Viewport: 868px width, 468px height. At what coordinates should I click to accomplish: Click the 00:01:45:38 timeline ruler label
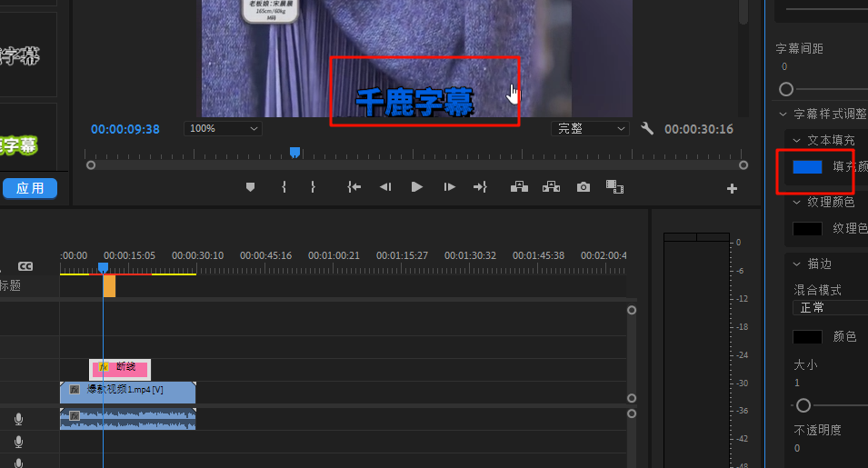pos(538,255)
